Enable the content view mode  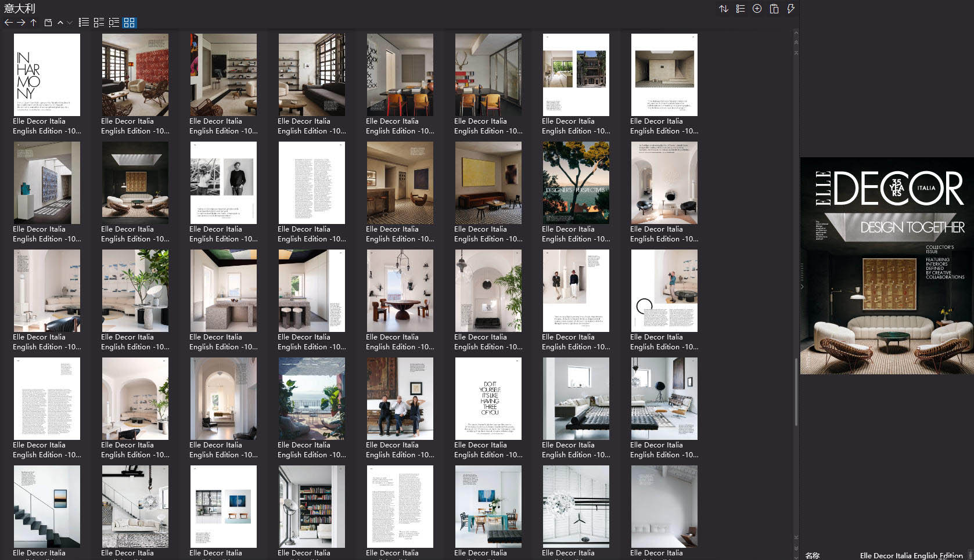(114, 23)
